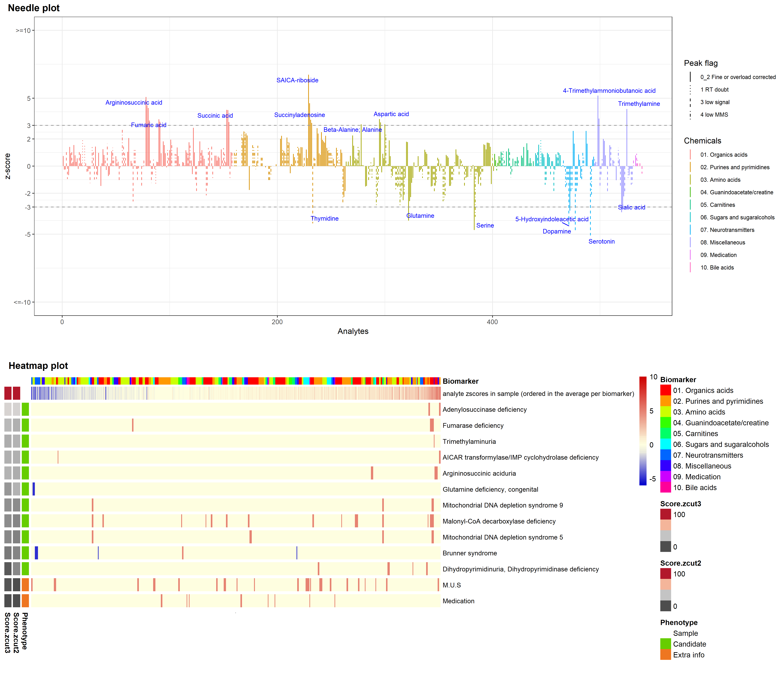The width and height of the screenshot is (784, 679).
Task: Click the '4-Trimethylammoniobutanoic acid' label
Action: point(609,91)
